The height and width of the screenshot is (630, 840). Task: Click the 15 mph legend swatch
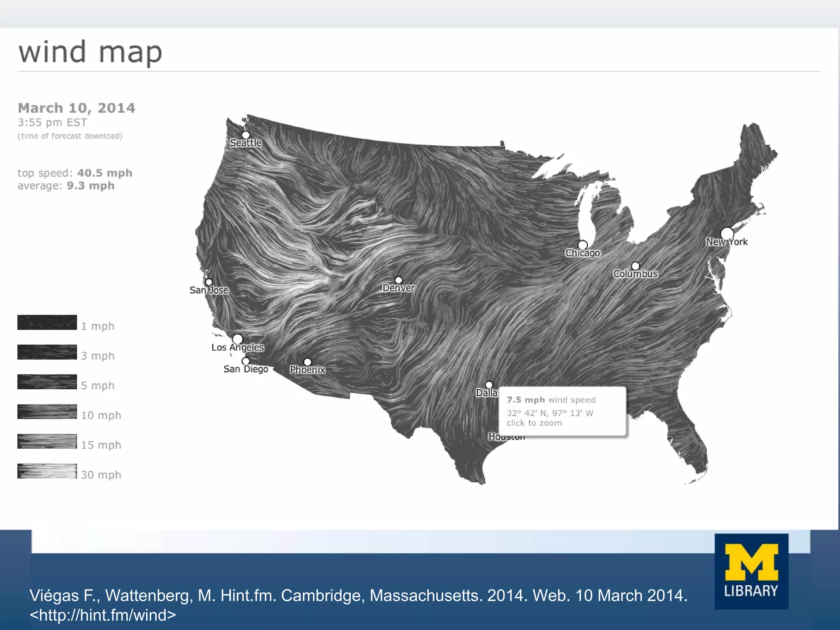pos(47,441)
